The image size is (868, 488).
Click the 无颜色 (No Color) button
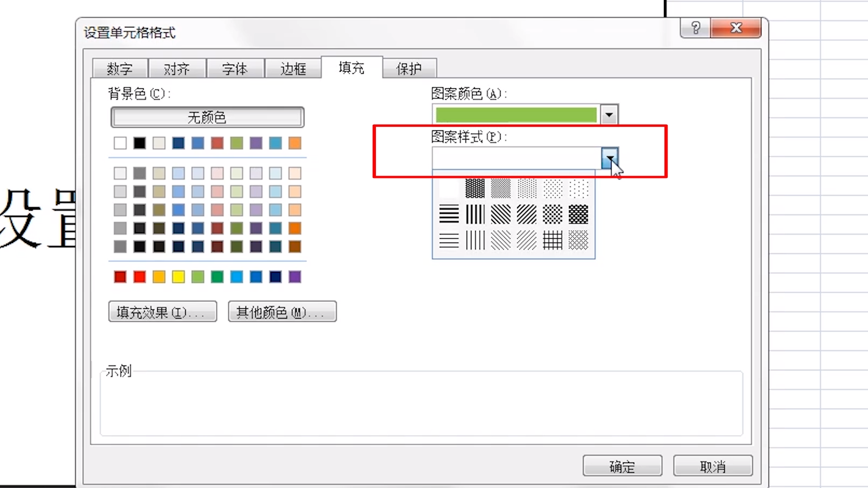coord(207,116)
